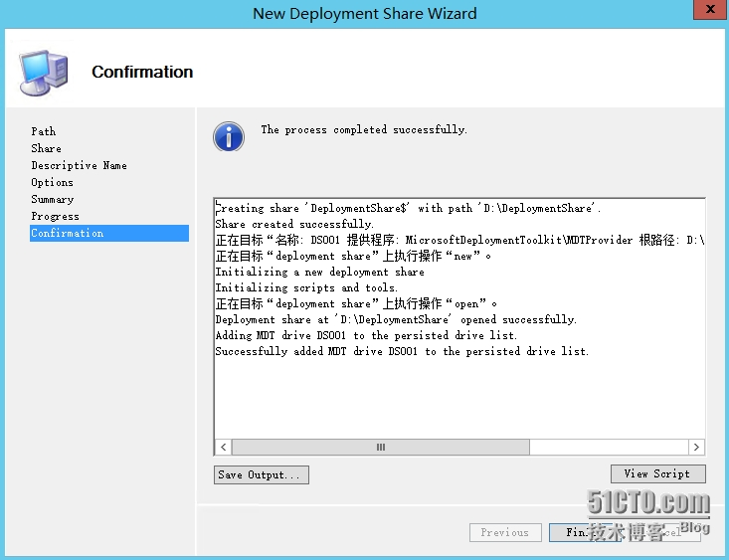Select the Share step
This screenshot has height=560, width=729.
click(46, 148)
